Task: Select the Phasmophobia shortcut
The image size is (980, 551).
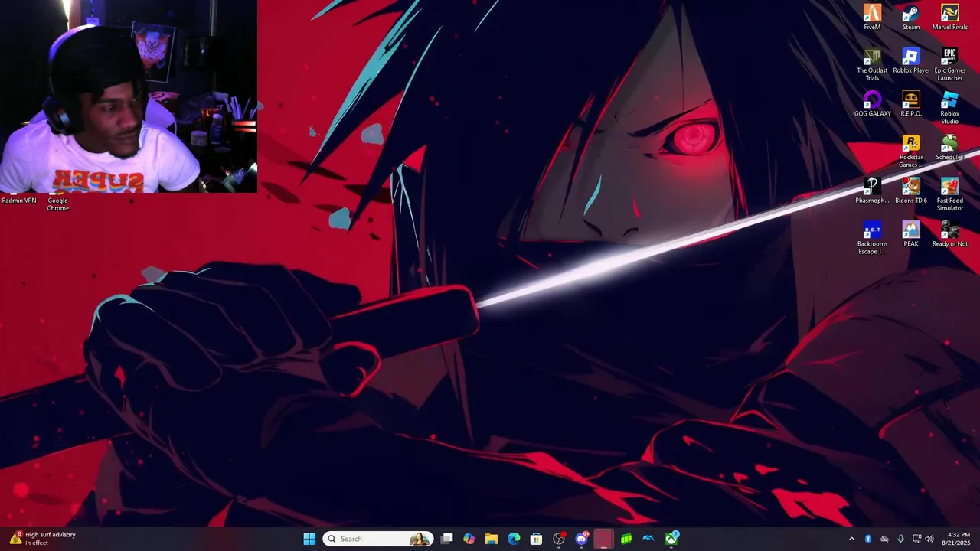Action: tap(872, 191)
